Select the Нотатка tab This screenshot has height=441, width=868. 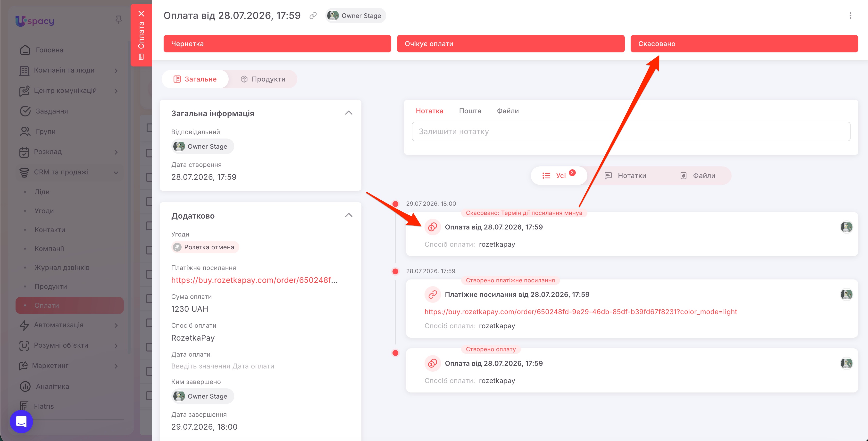click(x=429, y=111)
